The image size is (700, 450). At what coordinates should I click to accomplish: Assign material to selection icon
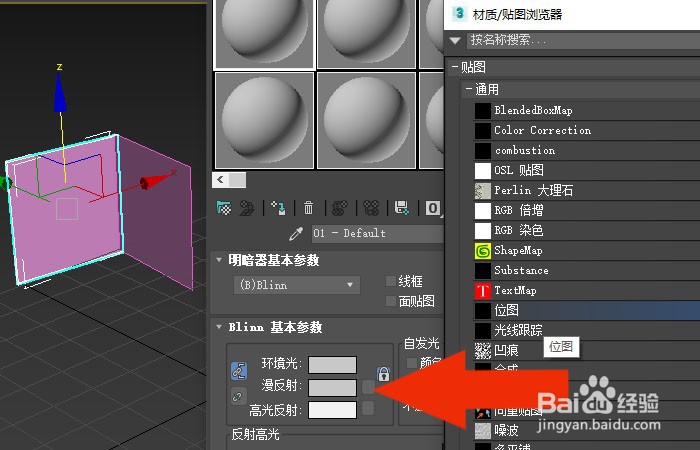[x=279, y=208]
